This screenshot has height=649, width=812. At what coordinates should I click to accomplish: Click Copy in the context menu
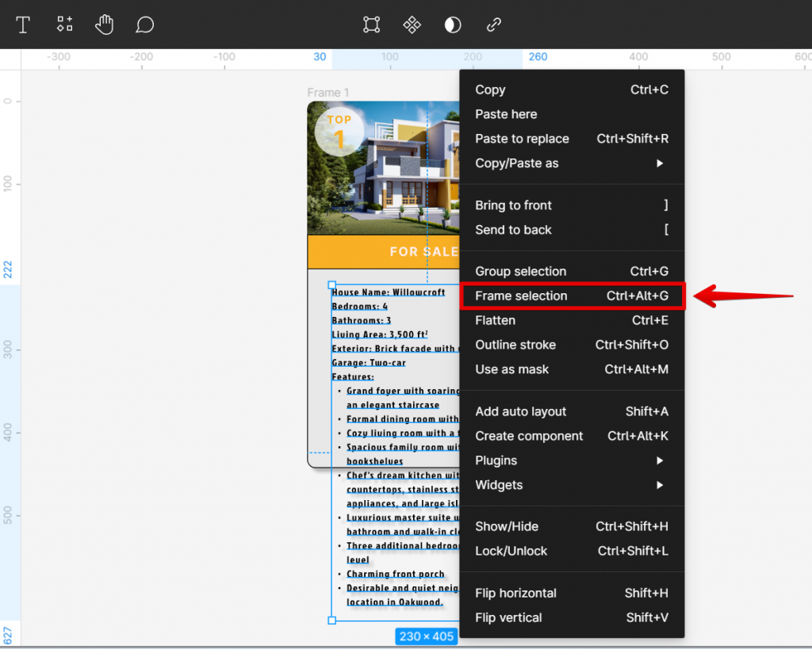coord(490,90)
